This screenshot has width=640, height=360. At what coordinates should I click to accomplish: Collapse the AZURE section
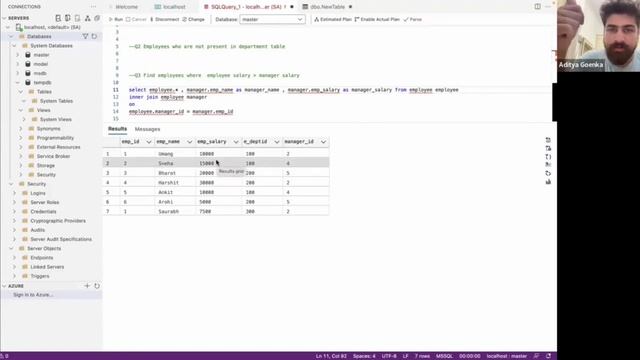pyautogui.click(x=4, y=286)
